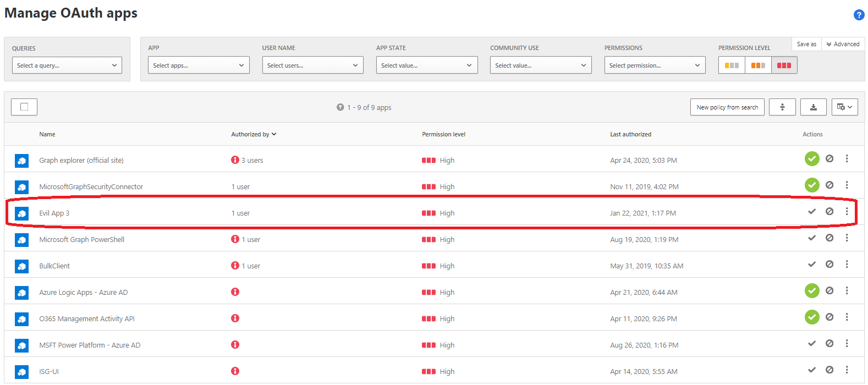868x385 pixels.
Task: Click the export download icon button
Action: [x=814, y=107]
